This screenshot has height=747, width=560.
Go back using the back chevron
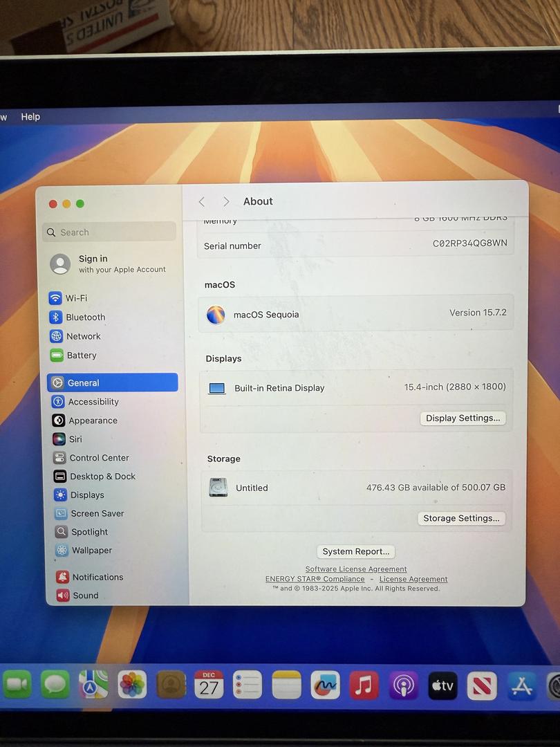pos(202,202)
